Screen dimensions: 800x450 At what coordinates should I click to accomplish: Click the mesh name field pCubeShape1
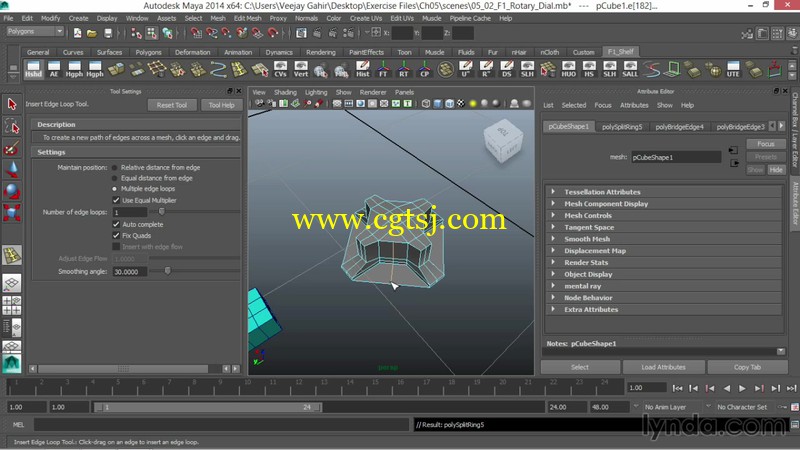click(x=676, y=157)
